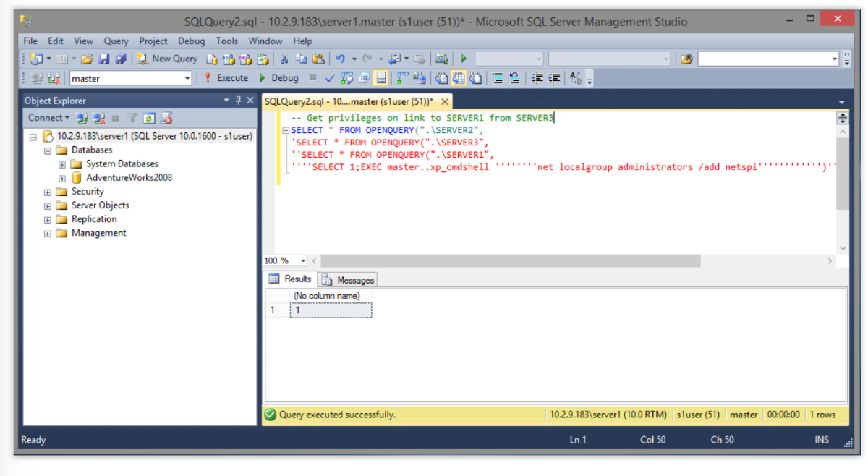
Task: Click the Execute button
Action: [226, 77]
